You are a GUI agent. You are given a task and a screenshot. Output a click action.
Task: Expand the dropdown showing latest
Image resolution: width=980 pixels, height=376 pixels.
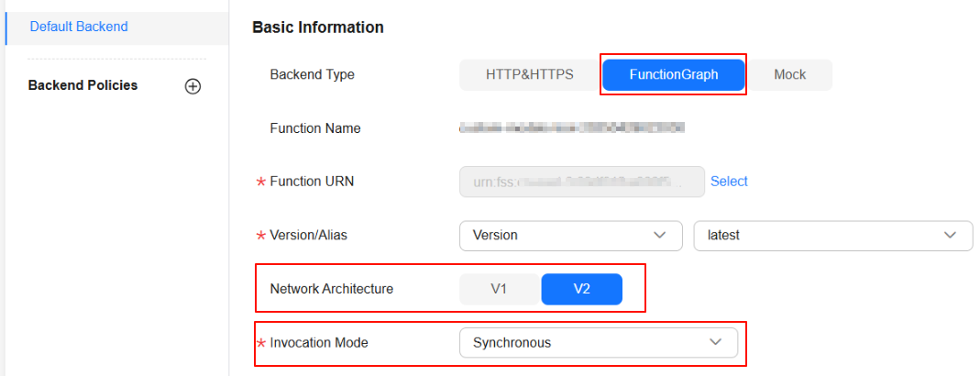click(x=833, y=236)
